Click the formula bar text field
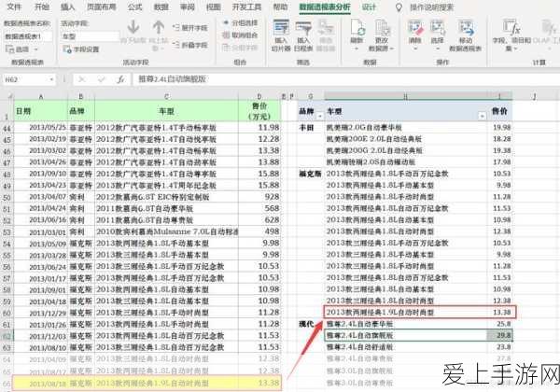The height and width of the screenshot is (392, 560). click(x=344, y=79)
